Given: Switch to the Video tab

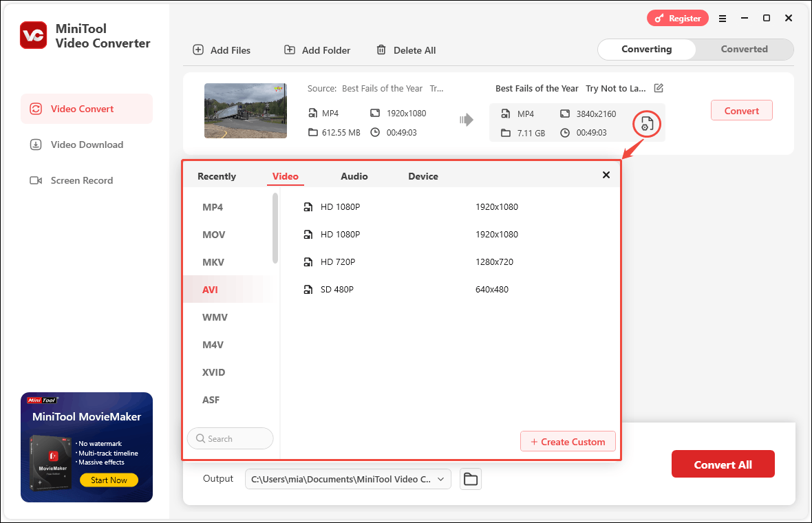Looking at the screenshot, I should (286, 176).
